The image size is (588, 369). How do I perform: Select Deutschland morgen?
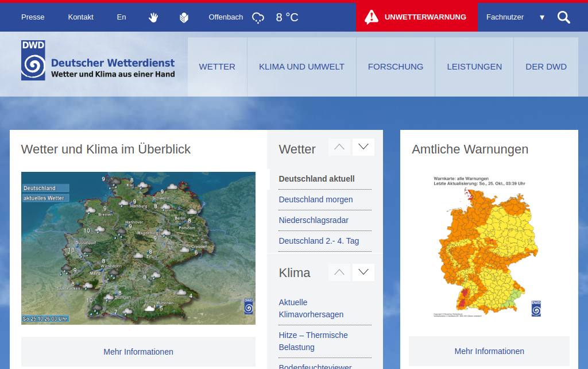tap(316, 199)
